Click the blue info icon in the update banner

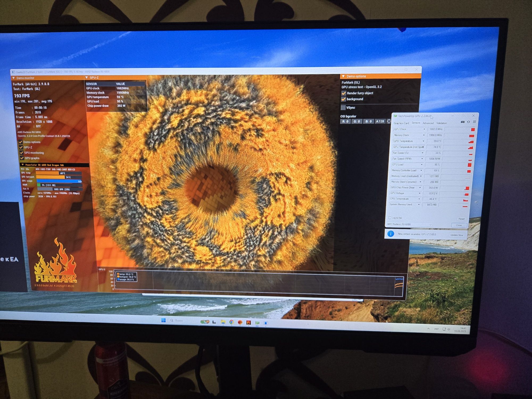pos(390,234)
